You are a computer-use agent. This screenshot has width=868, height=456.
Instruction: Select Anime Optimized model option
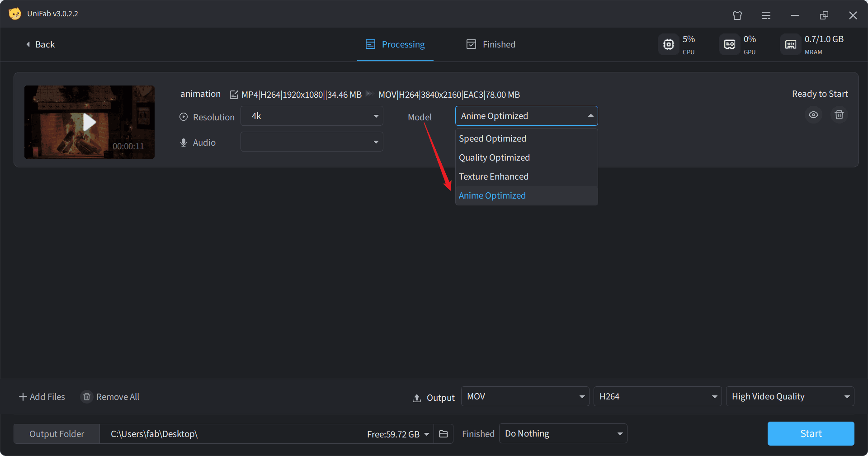click(526, 195)
